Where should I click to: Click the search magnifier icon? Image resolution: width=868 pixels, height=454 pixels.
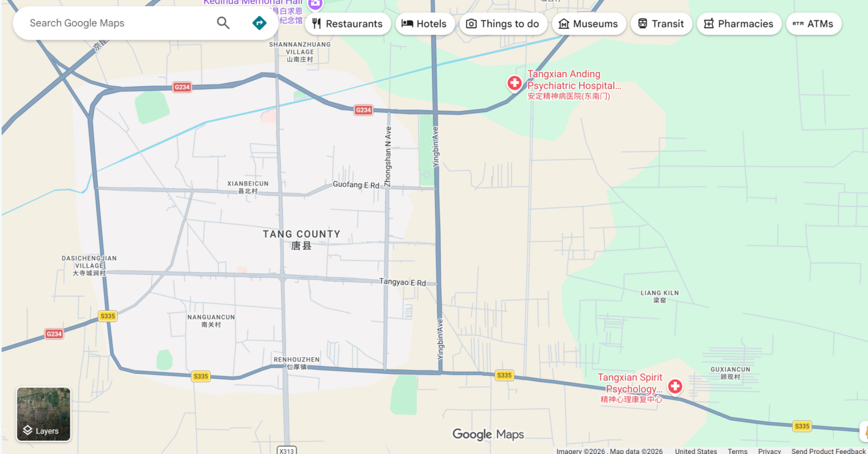coord(223,23)
